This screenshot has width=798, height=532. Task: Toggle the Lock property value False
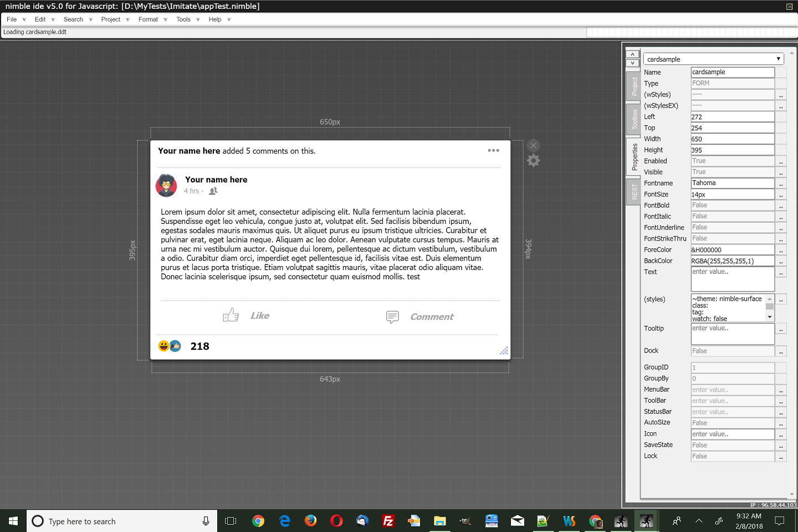733,456
